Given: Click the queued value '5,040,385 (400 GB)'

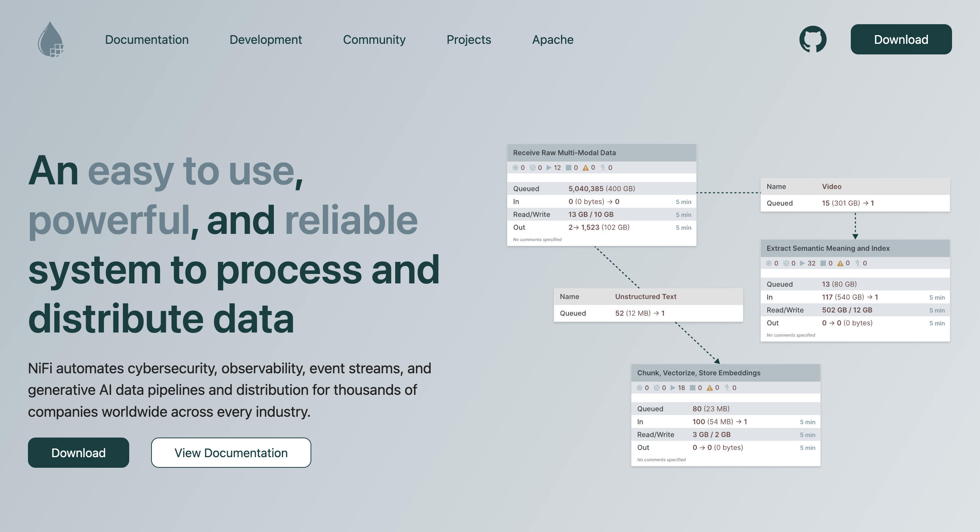Looking at the screenshot, I should point(601,189).
